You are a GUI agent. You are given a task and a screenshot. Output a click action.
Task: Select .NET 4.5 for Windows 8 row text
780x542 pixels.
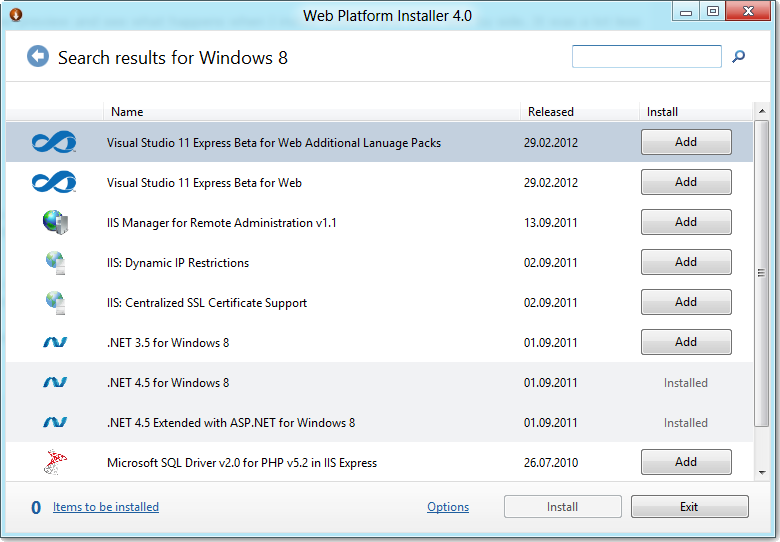pos(168,382)
